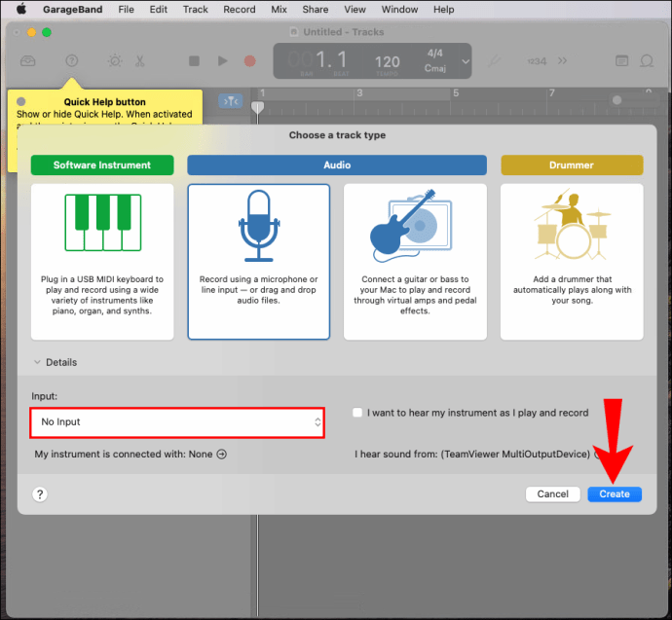Click the Cancel button
This screenshot has width=672, height=620.
(553, 493)
